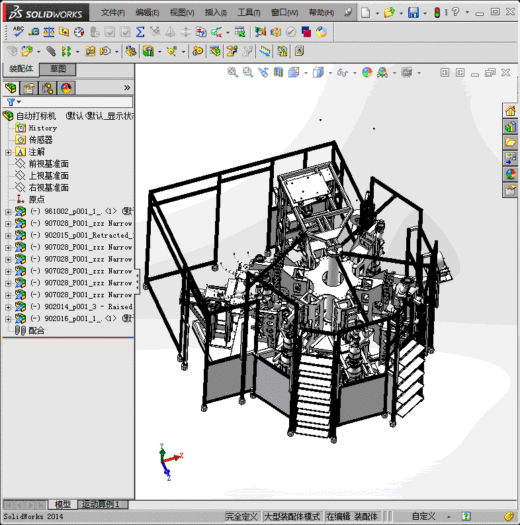Click the Edit Appearance color ball icon
This screenshot has height=525, width=520.
click(367, 72)
